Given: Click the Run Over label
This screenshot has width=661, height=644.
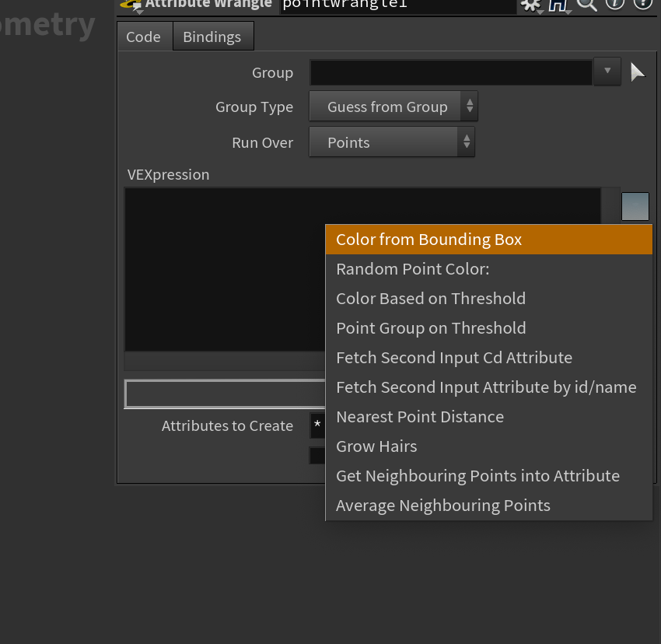Looking at the screenshot, I should [x=262, y=142].
